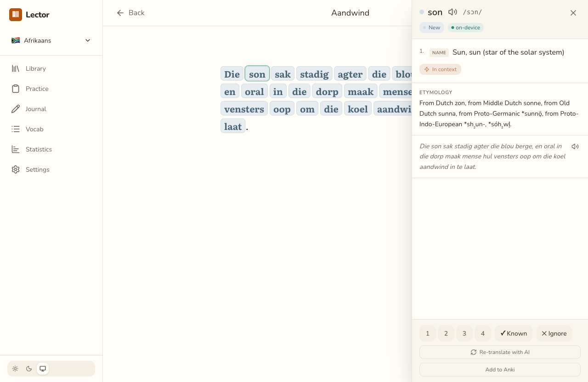Go Back to previous page
The width and height of the screenshot is (588, 382).
coord(130,13)
